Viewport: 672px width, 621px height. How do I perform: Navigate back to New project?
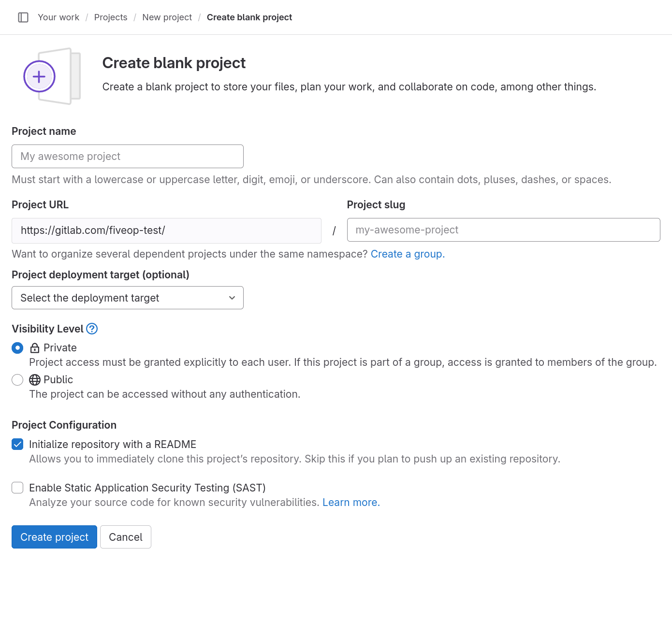(x=167, y=17)
